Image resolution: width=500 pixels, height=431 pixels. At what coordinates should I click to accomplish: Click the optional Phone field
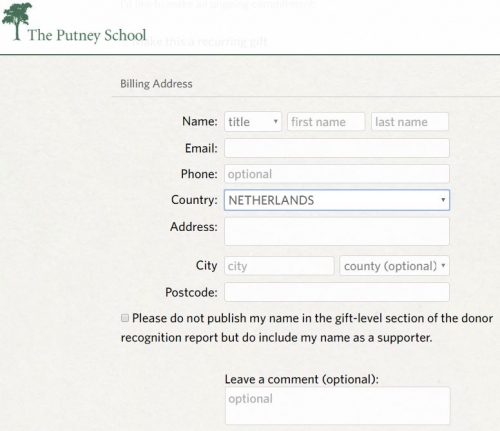(337, 174)
